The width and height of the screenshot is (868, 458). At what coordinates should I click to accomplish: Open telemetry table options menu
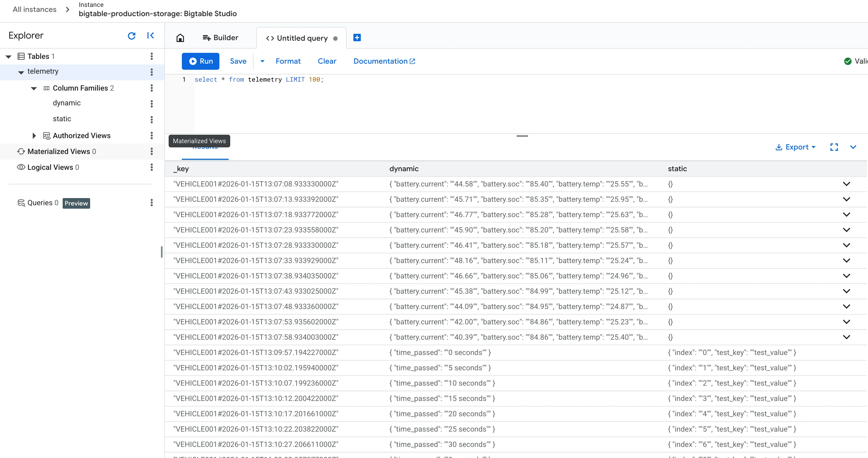pyautogui.click(x=152, y=72)
